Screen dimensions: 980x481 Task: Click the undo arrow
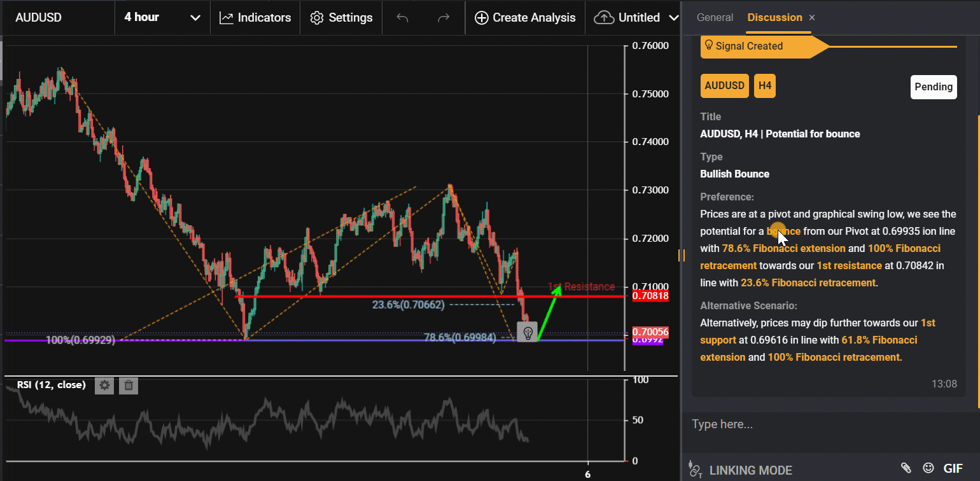point(402,18)
